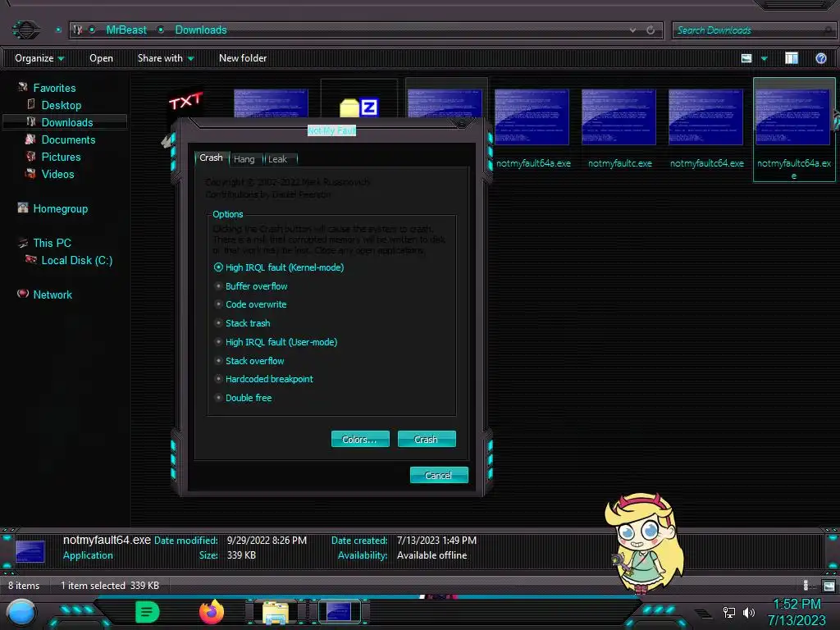
Task: Open the green notes app in taskbar
Action: (148, 612)
